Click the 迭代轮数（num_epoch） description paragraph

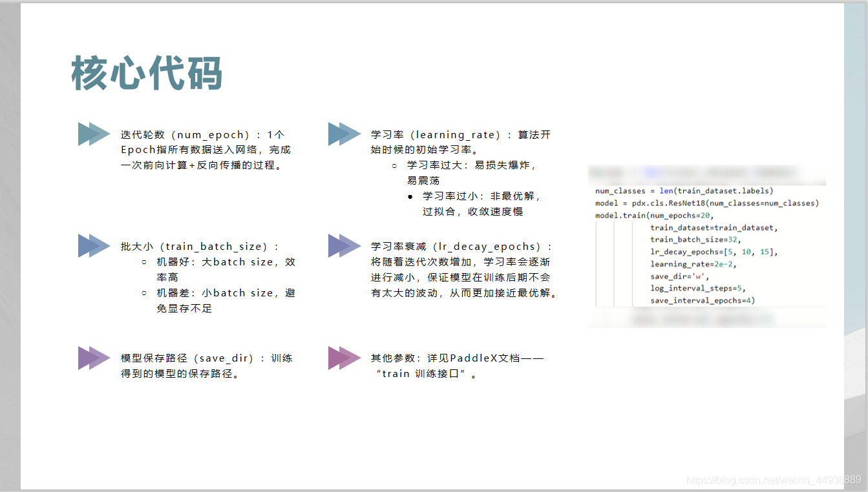click(206, 150)
